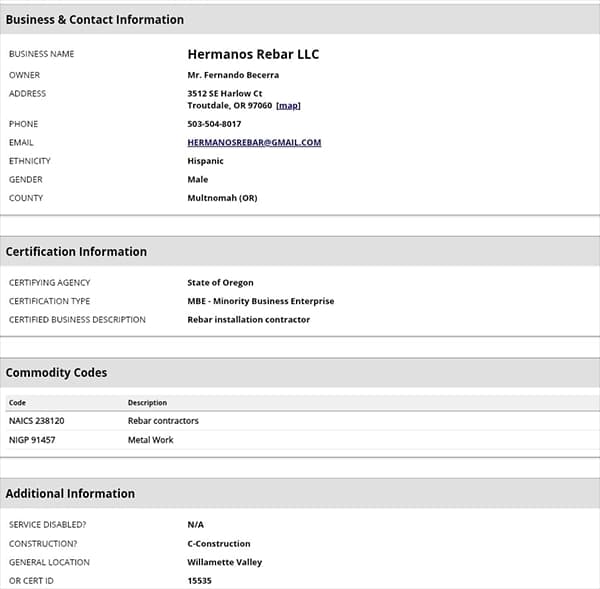Image resolution: width=600 pixels, height=589 pixels.
Task: Click the Willamette Valley general location value
Action: tap(224, 562)
